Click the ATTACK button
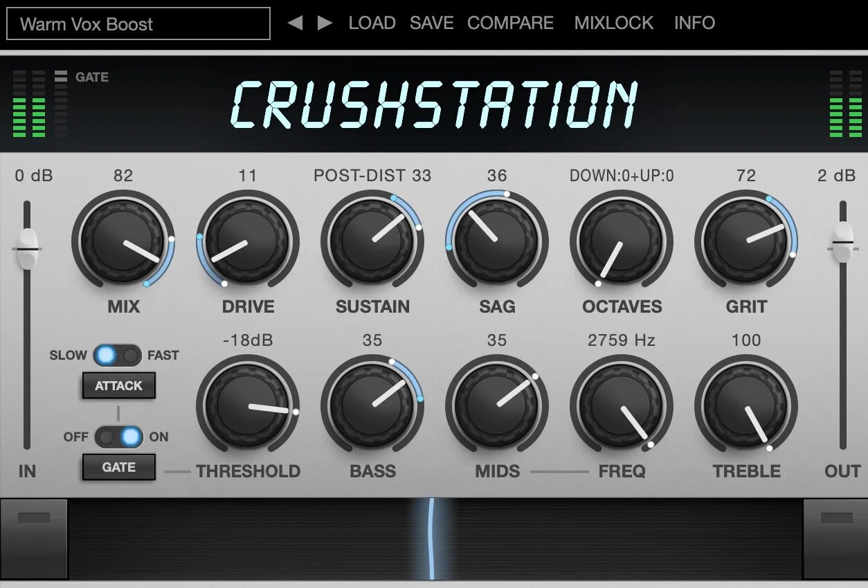This screenshot has height=588, width=868. pyautogui.click(x=118, y=386)
